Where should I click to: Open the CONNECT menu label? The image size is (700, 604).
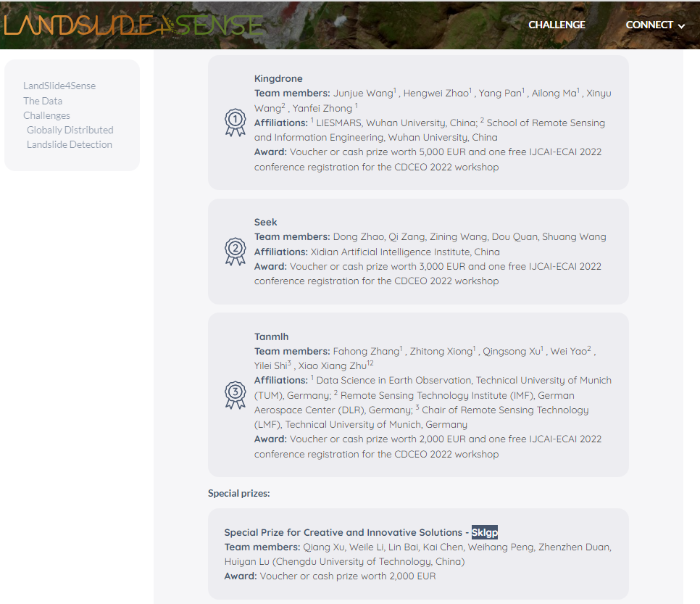point(649,25)
